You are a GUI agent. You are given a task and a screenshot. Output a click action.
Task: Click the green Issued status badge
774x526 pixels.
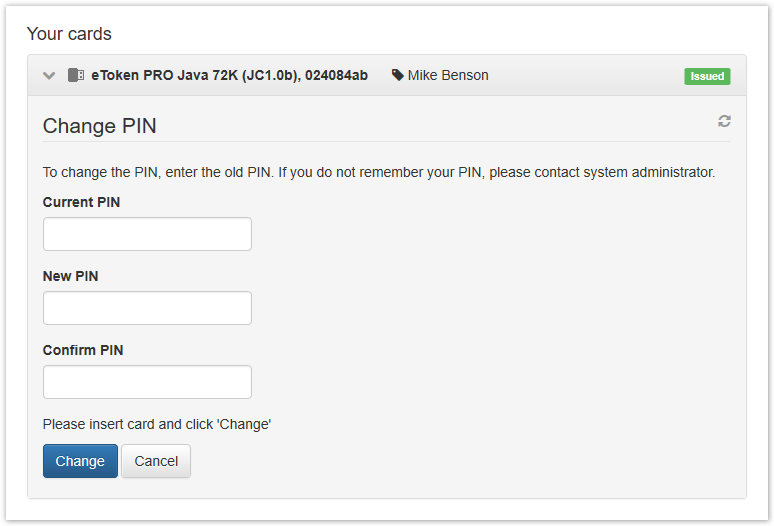point(707,76)
